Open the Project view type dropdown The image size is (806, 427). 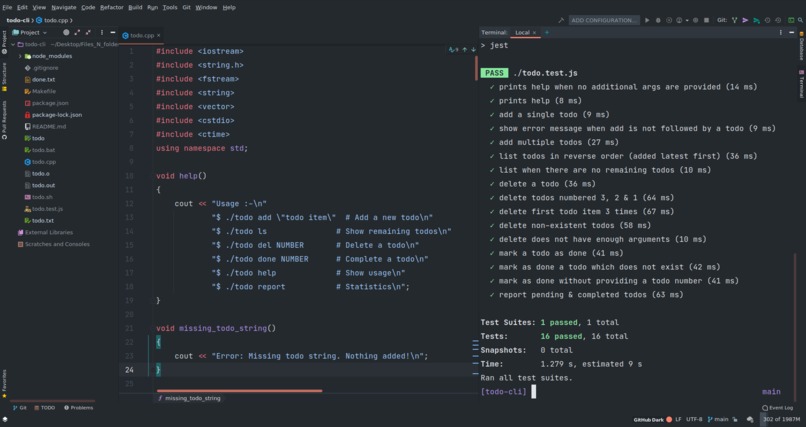(x=30, y=32)
